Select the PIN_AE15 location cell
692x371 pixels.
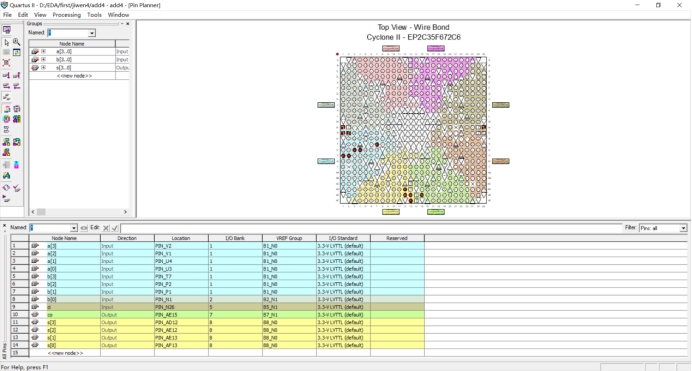coord(181,315)
